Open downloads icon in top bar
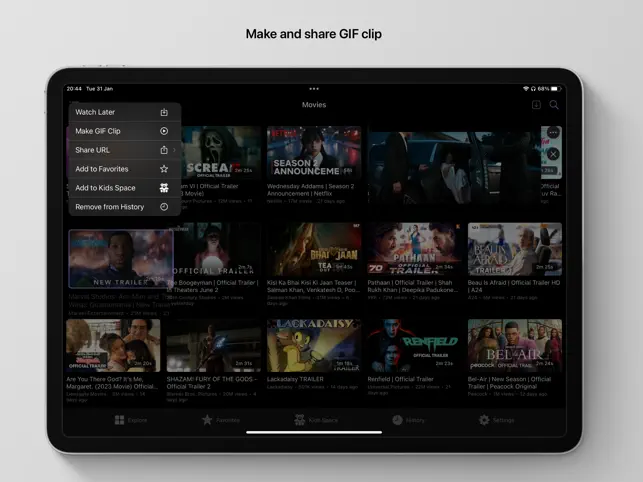 click(536, 105)
